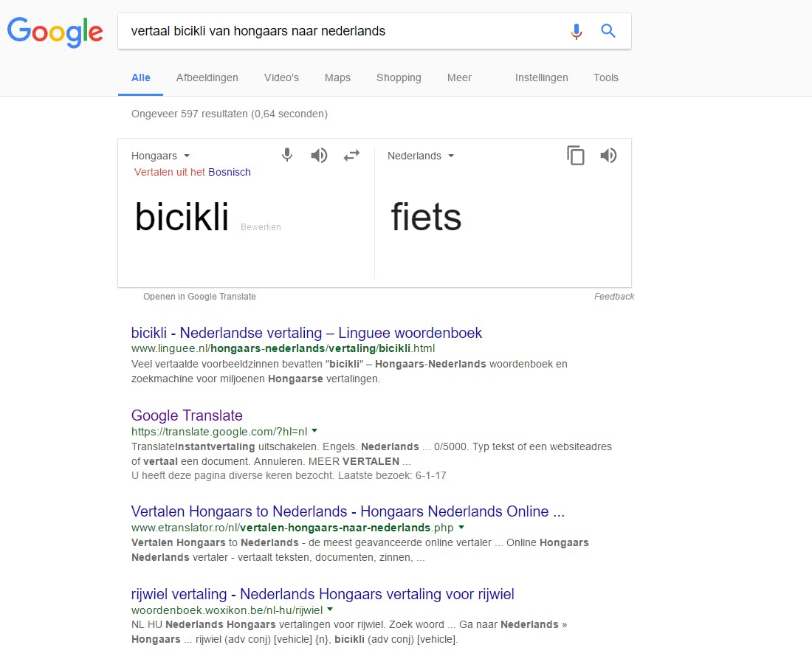Image resolution: width=812 pixels, height=659 pixels.
Task: Open the Maps search tab
Action: [337, 77]
